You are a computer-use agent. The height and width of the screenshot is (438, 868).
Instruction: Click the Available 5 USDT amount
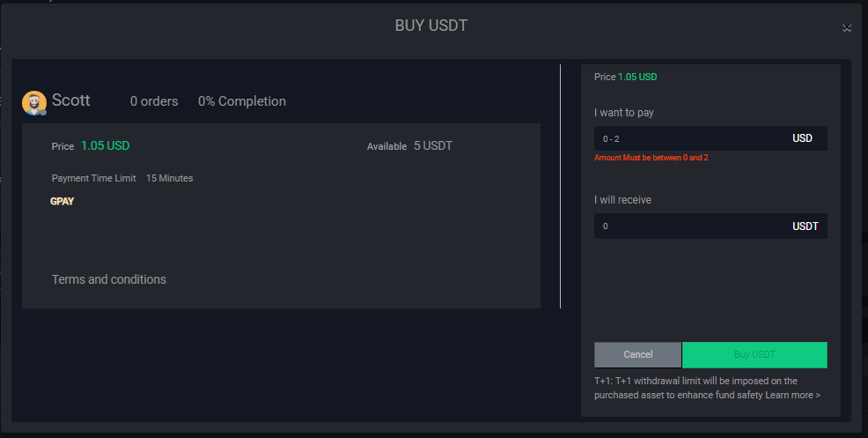coord(433,146)
